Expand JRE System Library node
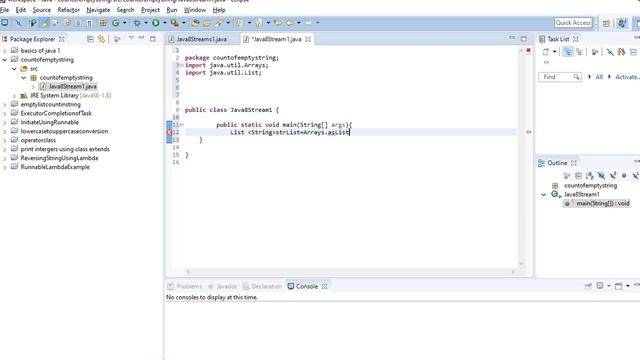The height and width of the screenshot is (360, 640). pyautogui.click(x=14, y=96)
